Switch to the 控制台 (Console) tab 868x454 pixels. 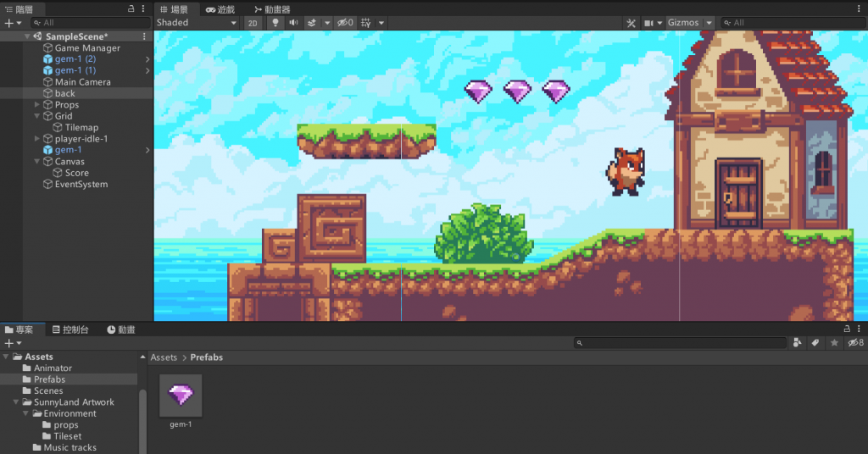coord(70,329)
